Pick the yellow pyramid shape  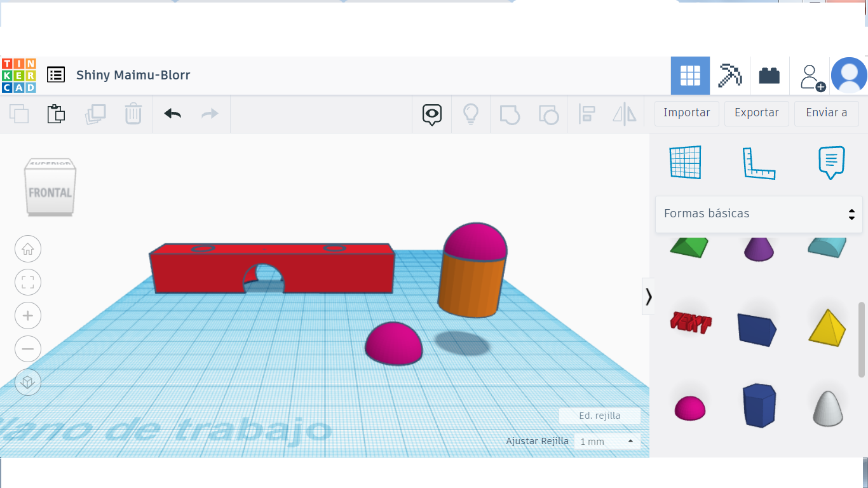point(827,327)
